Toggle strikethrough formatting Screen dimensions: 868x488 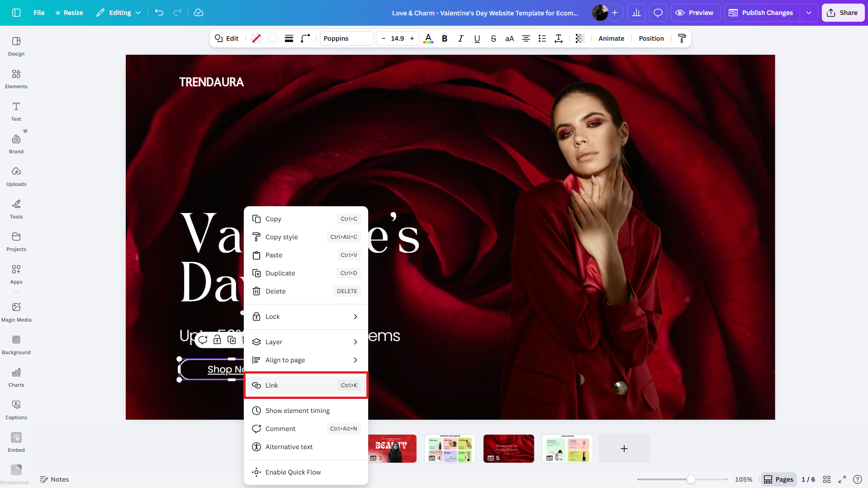[493, 38]
